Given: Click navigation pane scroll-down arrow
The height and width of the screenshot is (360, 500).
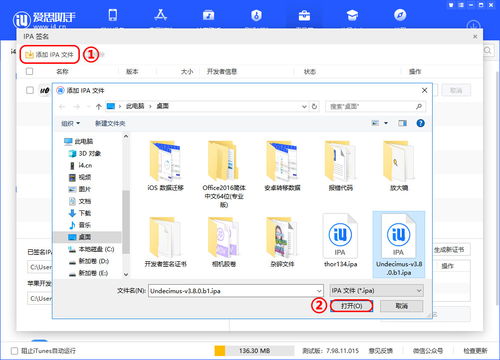Looking at the screenshot, I should coord(126,274).
